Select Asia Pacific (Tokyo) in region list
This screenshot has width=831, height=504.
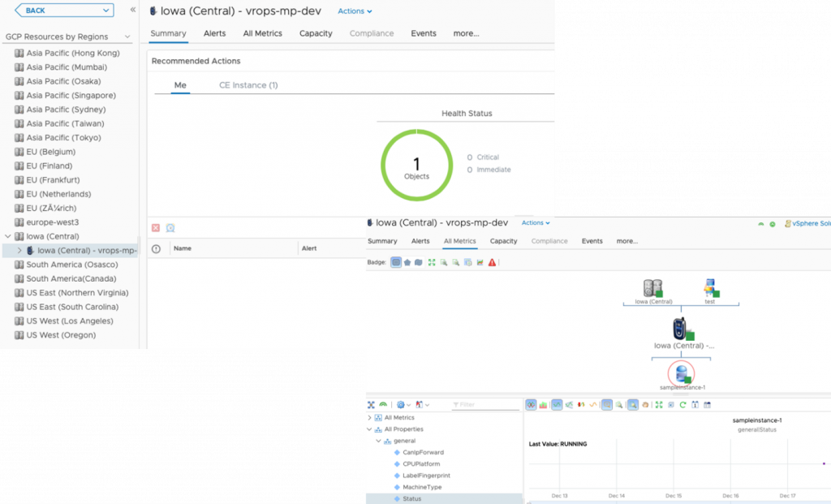click(63, 137)
